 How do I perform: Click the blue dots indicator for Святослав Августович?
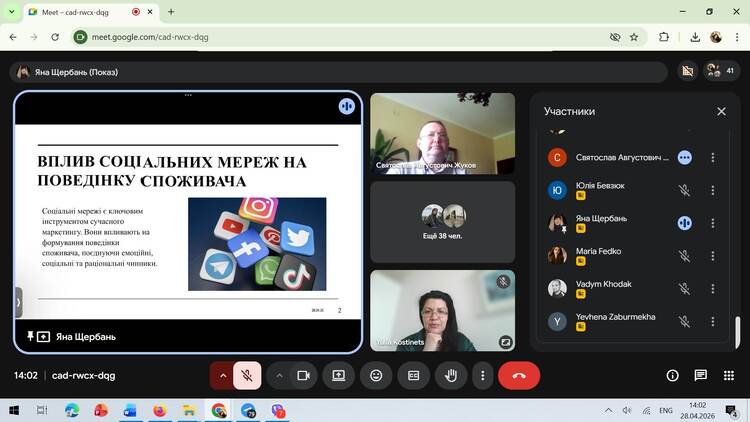pos(684,157)
